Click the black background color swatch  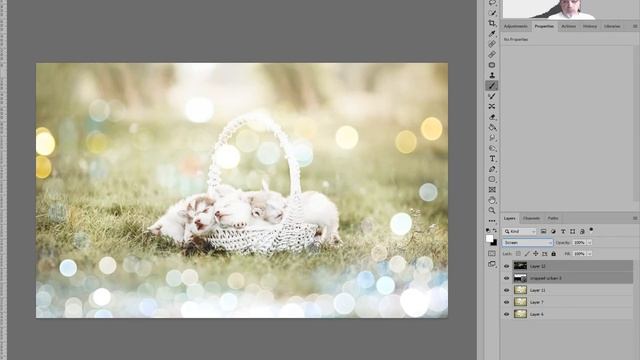click(495, 243)
